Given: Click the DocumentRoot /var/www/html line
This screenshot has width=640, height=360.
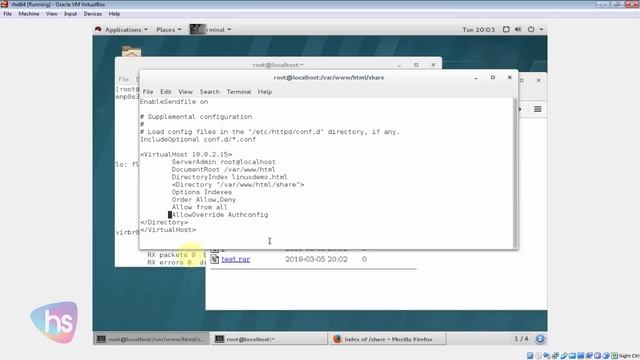Looking at the screenshot, I should 223,169.
